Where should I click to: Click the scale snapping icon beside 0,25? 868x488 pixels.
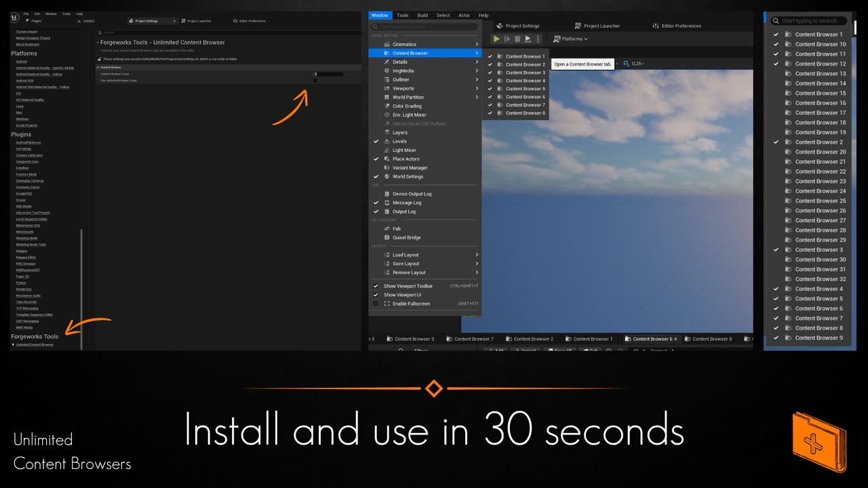pos(626,63)
